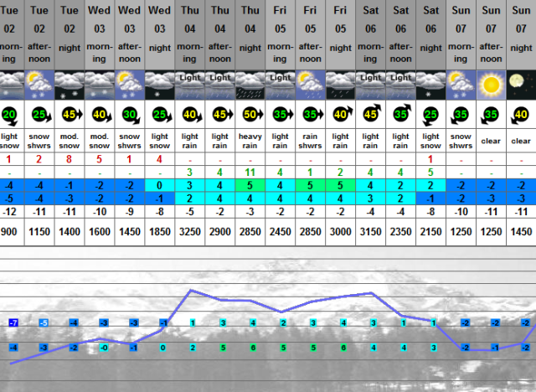536x392 pixels.
Task: Click the -7 temperature label on the graph
Action: coord(13,322)
